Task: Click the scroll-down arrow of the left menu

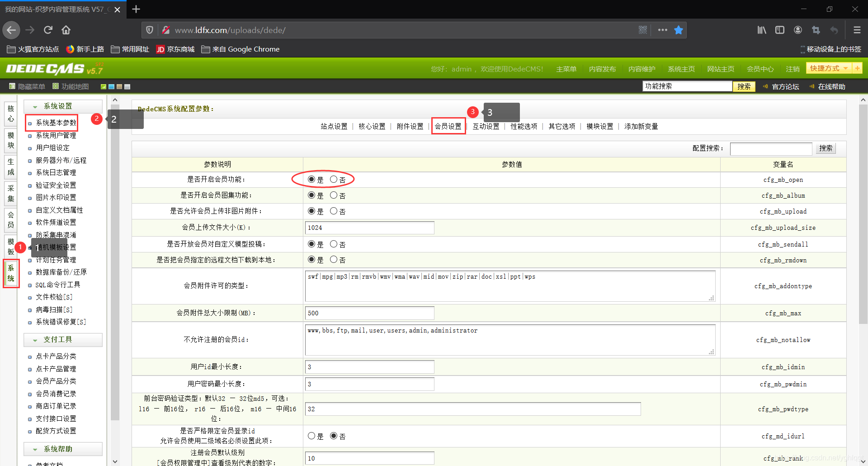Action: 115,461
